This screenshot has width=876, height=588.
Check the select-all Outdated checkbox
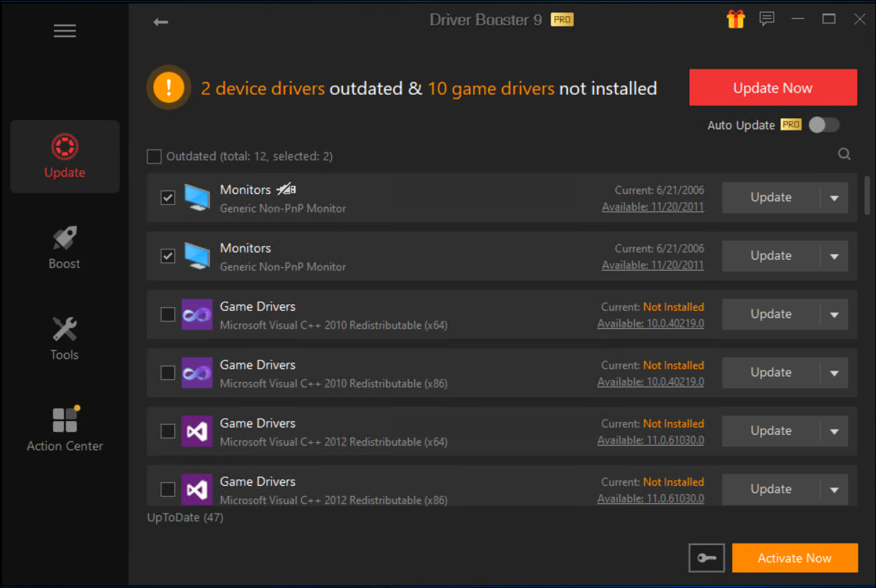[154, 156]
